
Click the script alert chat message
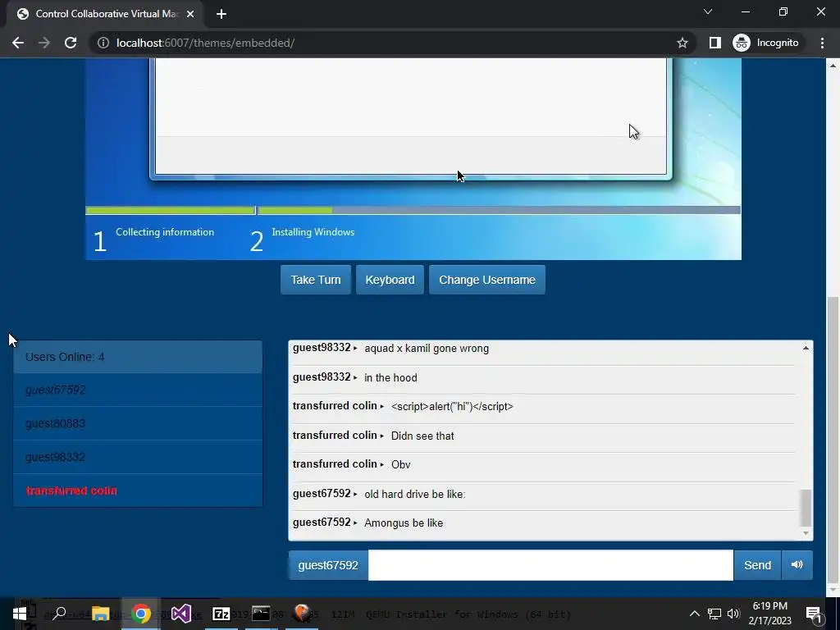(x=452, y=407)
